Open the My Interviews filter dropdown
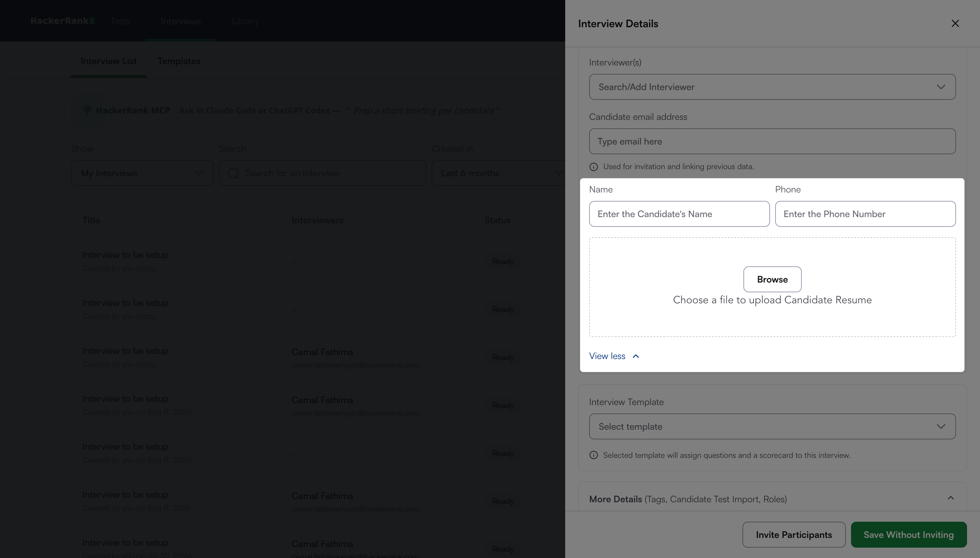This screenshot has height=558, width=980. [x=142, y=173]
